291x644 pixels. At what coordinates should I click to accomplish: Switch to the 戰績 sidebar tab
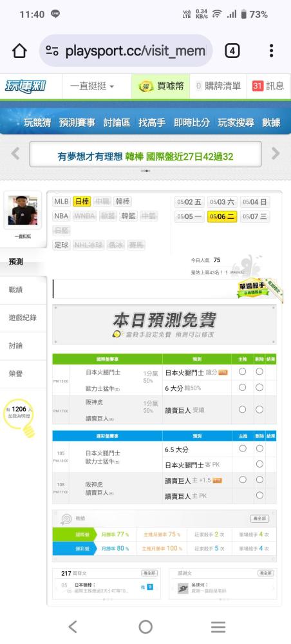pyautogui.click(x=16, y=290)
